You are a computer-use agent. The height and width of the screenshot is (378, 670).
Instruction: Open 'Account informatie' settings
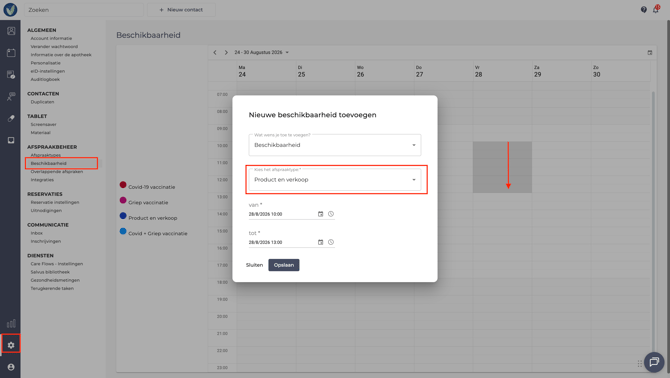(x=51, y=38)
